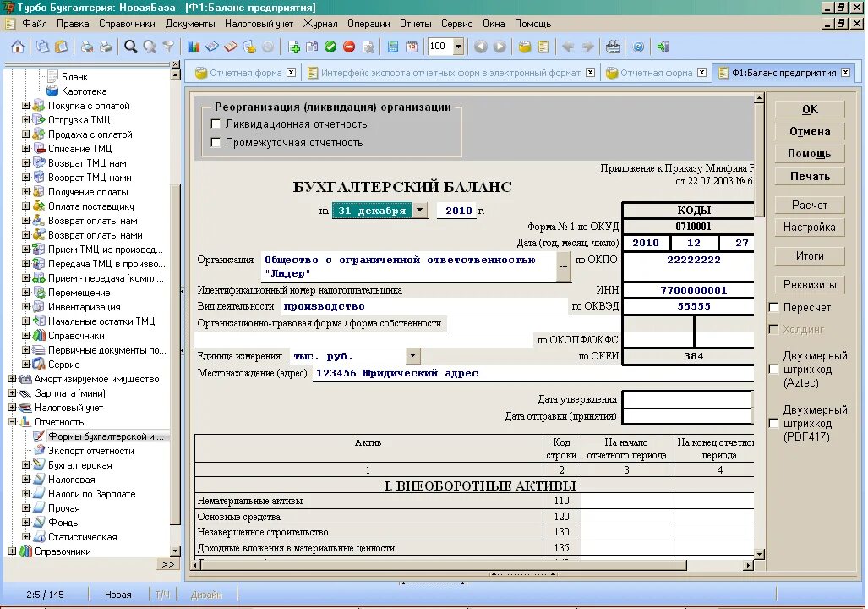Click the Помощь button in right panel
Image resolution: width=868 pixels, height=609 pixels.
click(x=810, y=154)
